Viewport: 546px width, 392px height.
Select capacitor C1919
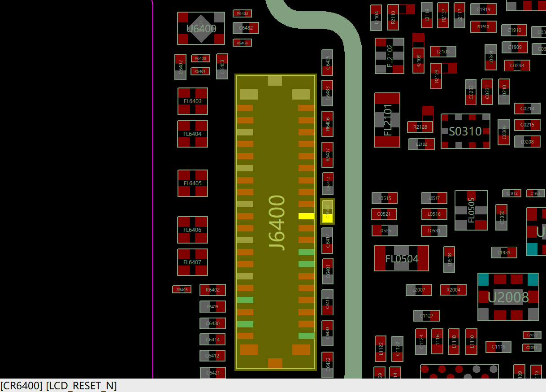coord(483,9)
